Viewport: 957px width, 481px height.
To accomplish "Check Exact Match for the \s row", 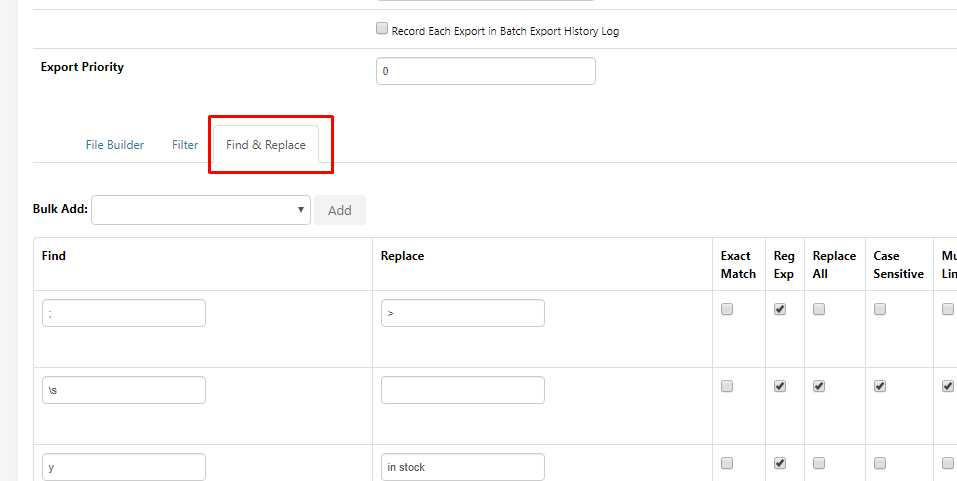I will pyautogui.click(x=727, y=386).
